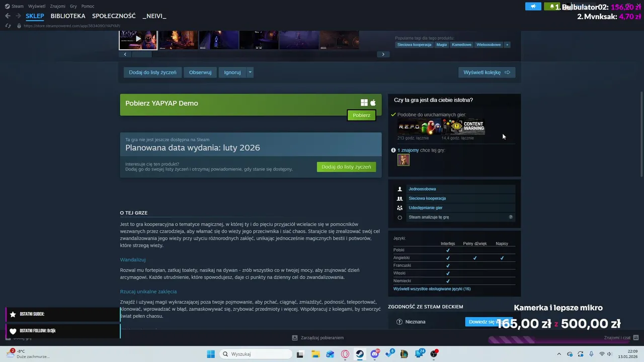Click the taskbar microphone icon
Image resolution: width=644 pixels, height=362 pixels.
(591, 354)
